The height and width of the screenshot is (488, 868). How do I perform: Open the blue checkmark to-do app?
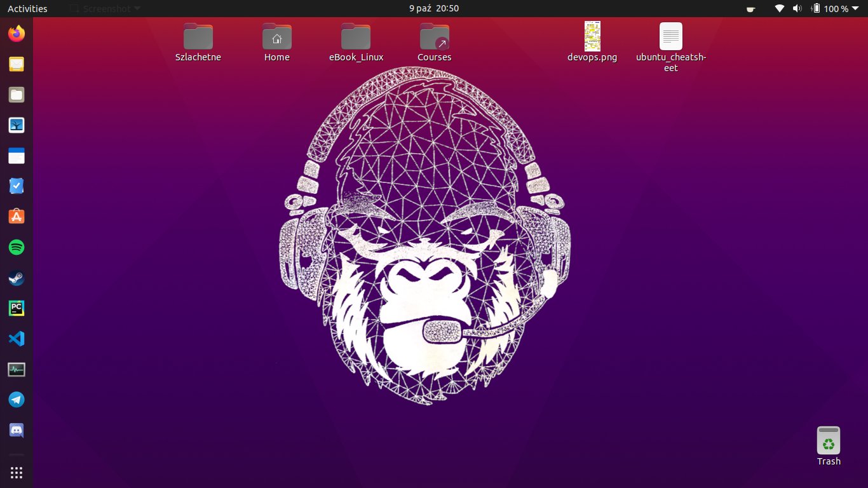17,186
